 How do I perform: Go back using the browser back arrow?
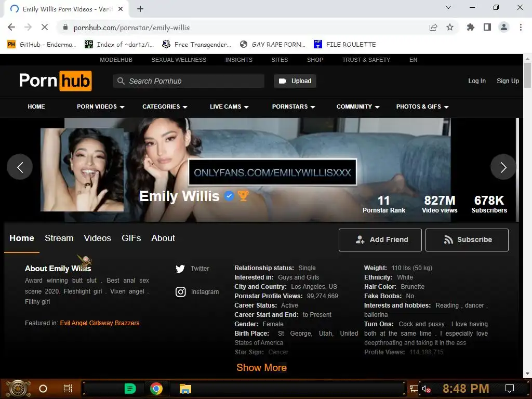tap(11, 27)
